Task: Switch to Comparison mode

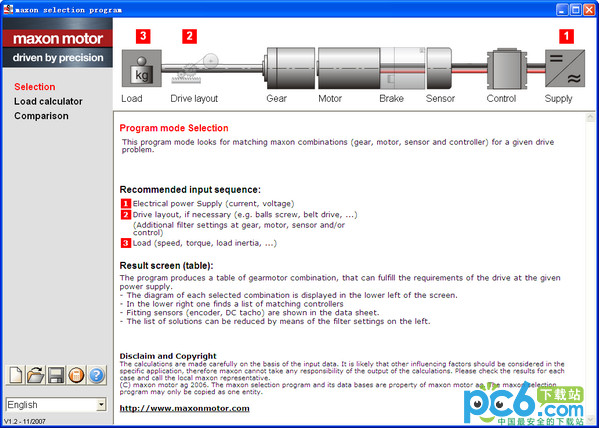Action: coord(41,116)
